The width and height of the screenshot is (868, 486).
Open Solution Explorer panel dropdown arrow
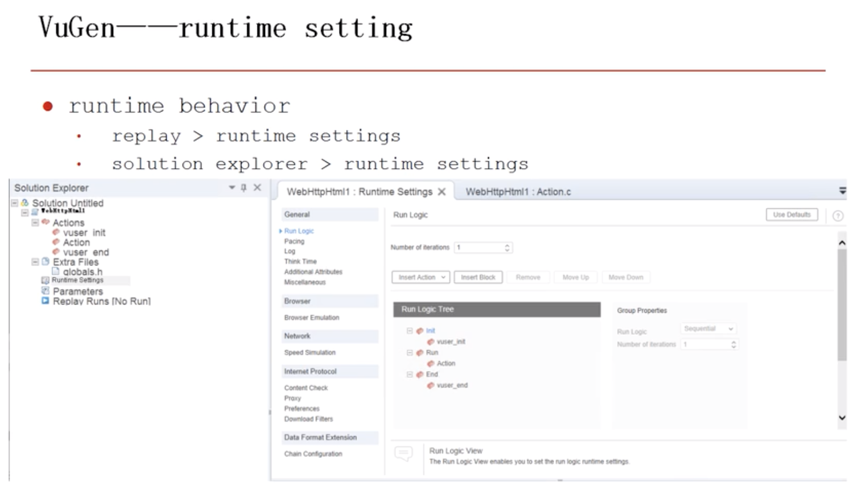click(x=232, y=187)
